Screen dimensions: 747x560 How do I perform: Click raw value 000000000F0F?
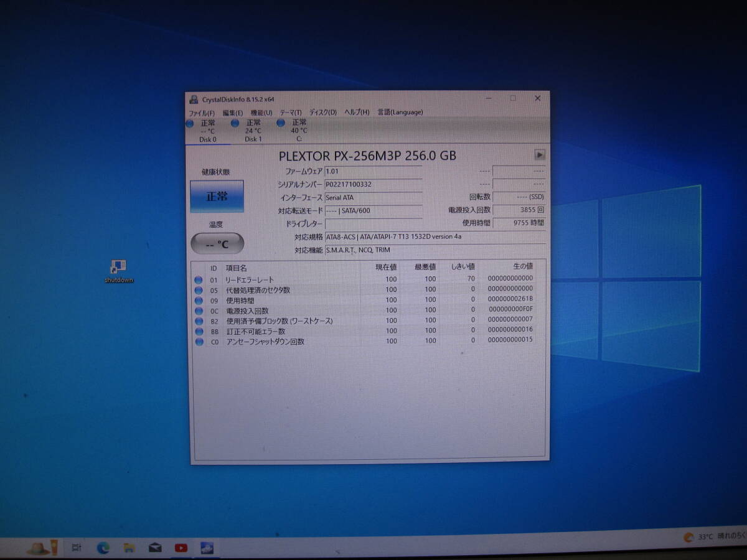pos(511,309)
